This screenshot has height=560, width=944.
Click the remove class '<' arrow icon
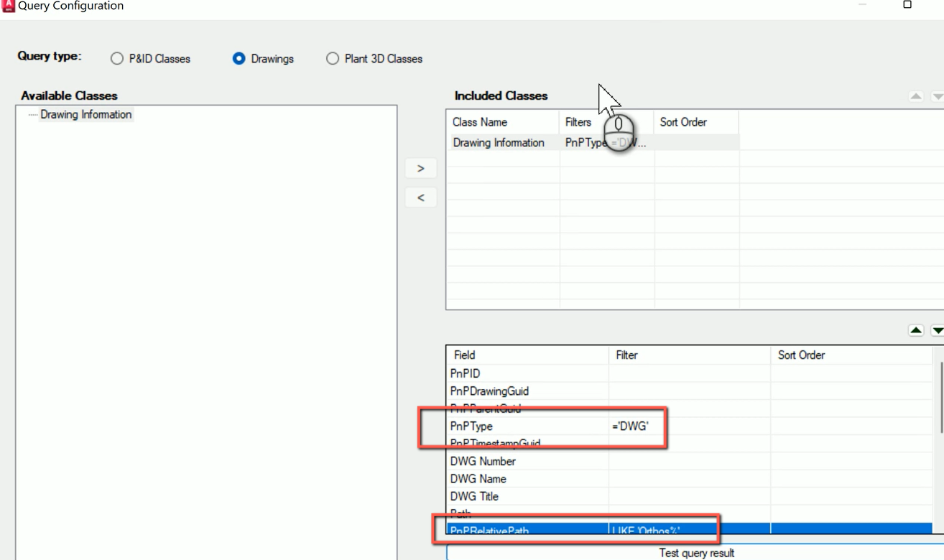tap(420, 197)
